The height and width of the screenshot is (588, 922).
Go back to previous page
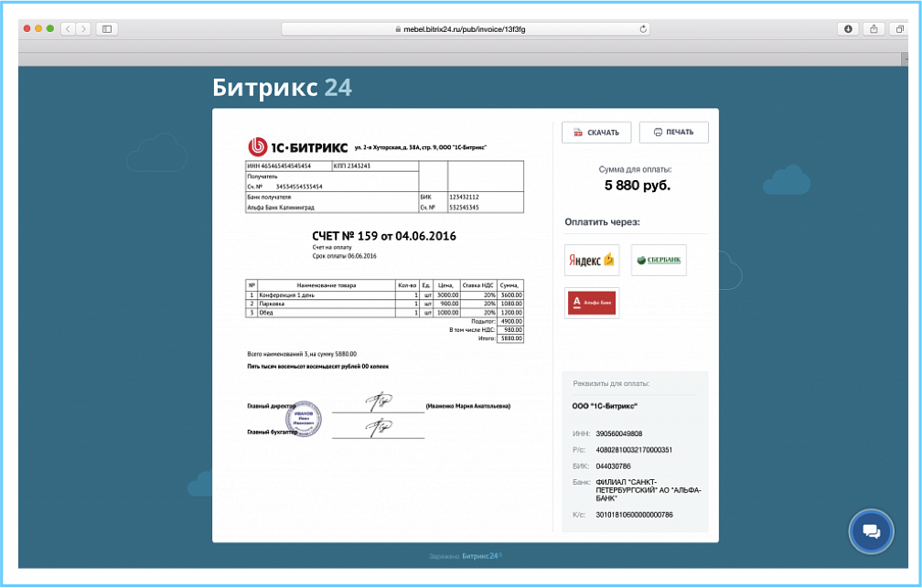(x=68, y=29)
